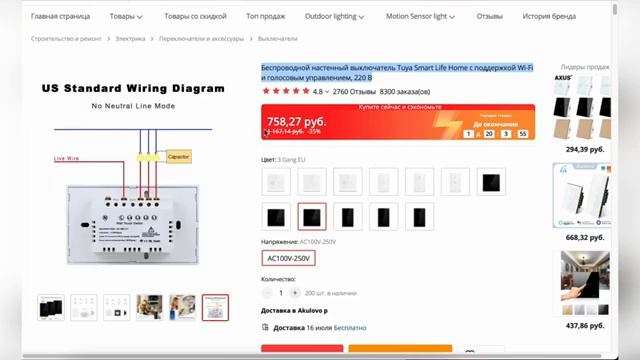Viewport: 640px width, 360px height.
Task: Expand the 4.8 rating dropdown arrow
Action: pos(327,92)
